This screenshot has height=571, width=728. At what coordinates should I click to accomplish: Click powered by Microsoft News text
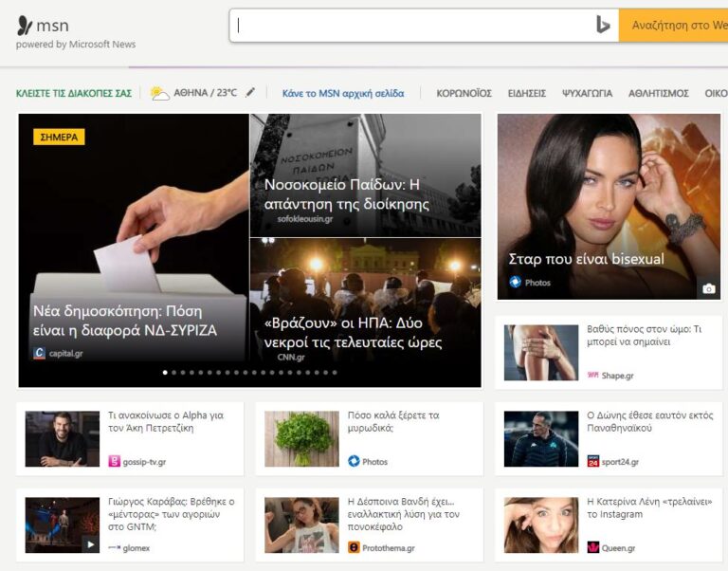76,45
